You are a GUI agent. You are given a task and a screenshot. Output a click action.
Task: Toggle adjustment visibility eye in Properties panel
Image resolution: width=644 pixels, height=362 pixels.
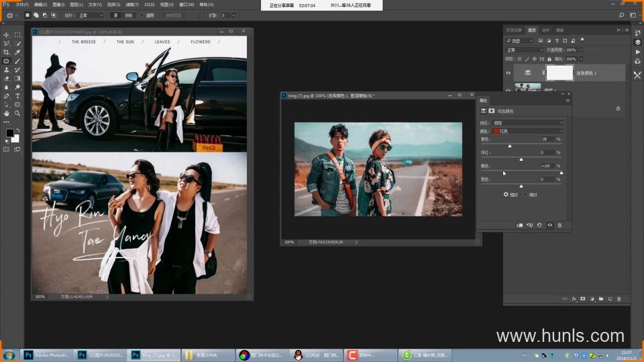pos(549,225)
